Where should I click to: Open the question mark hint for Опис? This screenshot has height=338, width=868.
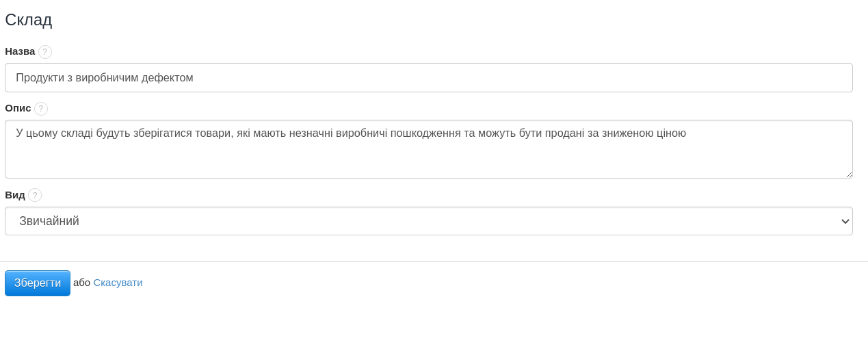coord(41,109)
